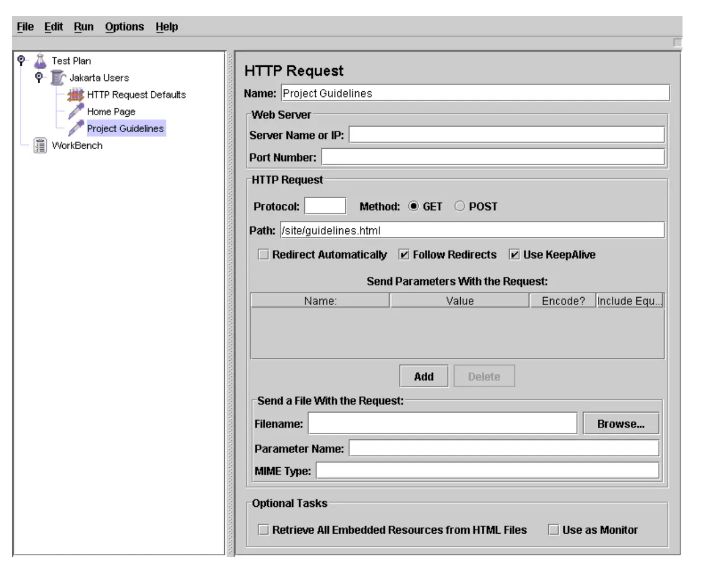This screenshot has width=709, height=561.
Task: Click the Filename input field
Action: pos(443,423)
